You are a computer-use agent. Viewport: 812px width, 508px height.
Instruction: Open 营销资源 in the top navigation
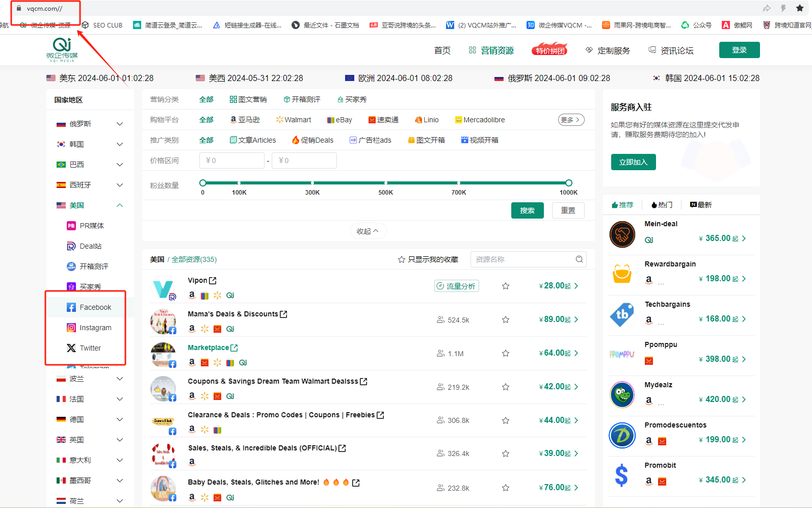tap(491, 50)
